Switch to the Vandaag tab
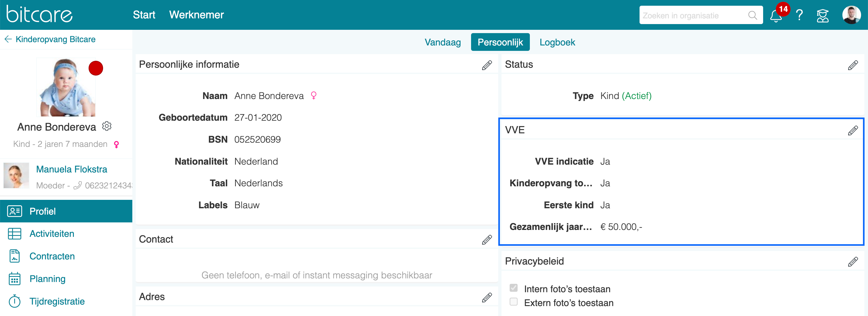The width and height of the screenshot is (868, 316). [442, 42]
